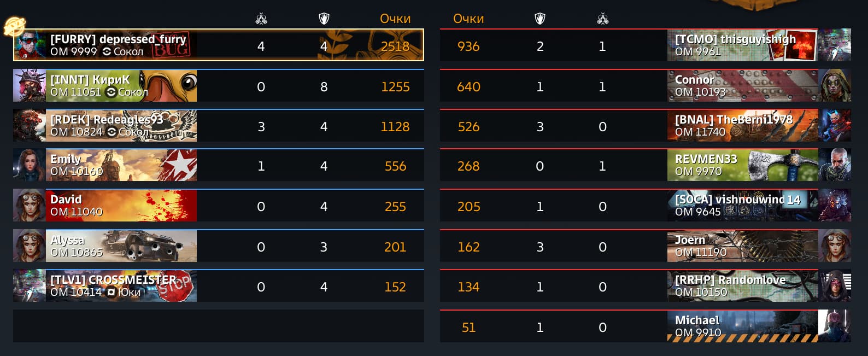Click thisguyishigh's avatar on the right
This screenshot has width=868, height=356.
coord(835,45)
